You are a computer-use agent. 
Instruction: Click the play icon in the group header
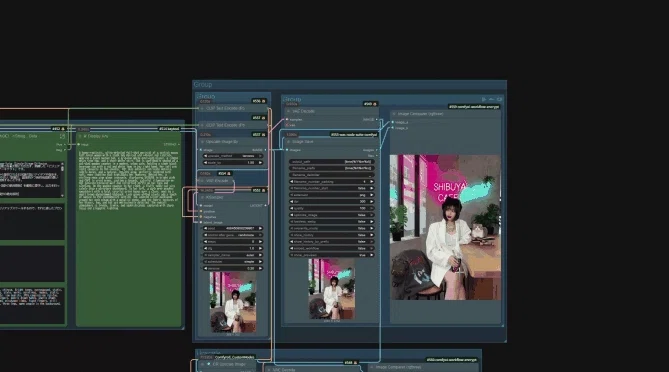[484, 99]
